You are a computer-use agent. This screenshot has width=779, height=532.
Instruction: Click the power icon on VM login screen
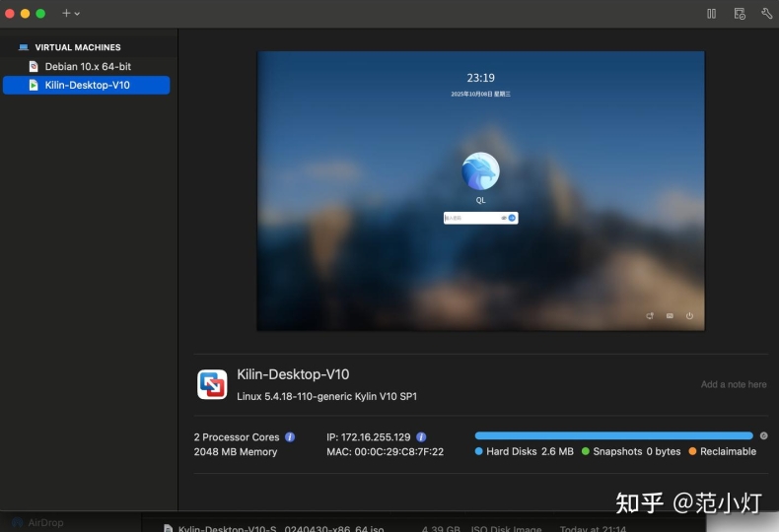(689, 315)
